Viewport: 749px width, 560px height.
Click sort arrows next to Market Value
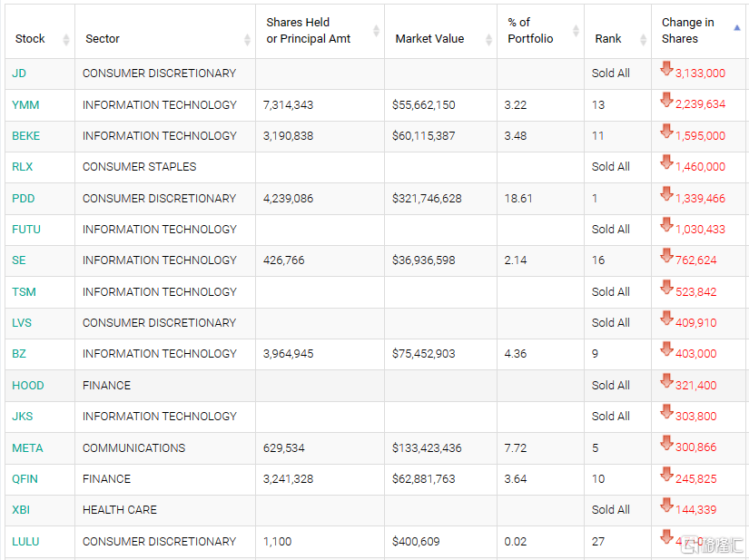[489, 39]
